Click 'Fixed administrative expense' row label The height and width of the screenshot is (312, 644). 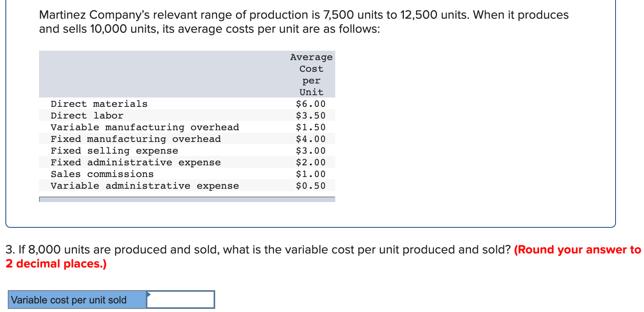click(x=136, y=162)
